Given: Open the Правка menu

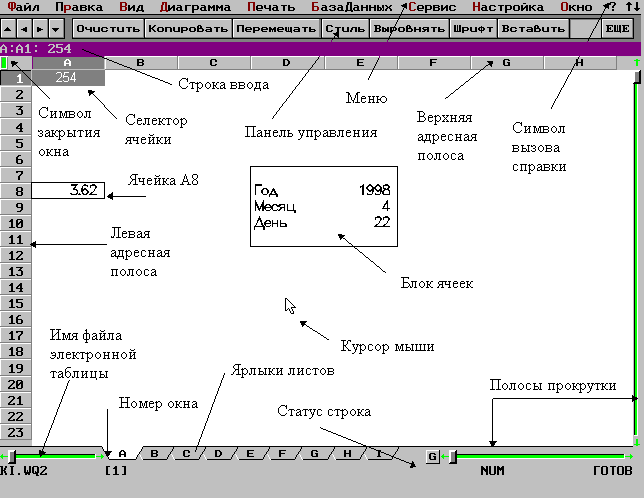Looking at the screenshot, I should pos(79,7).
